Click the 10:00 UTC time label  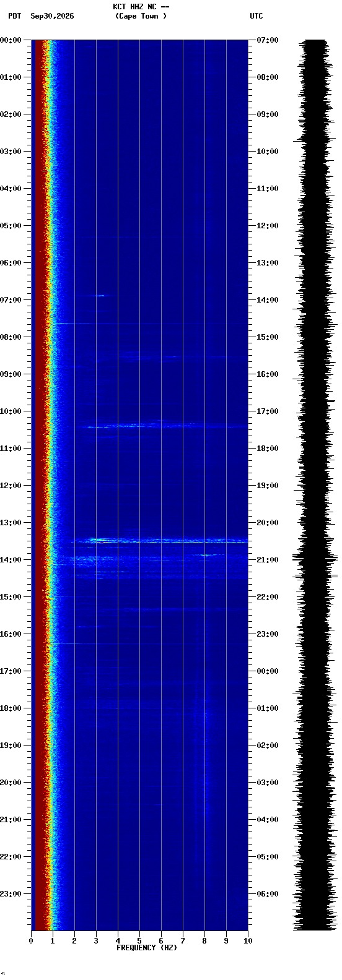[268, 152]
